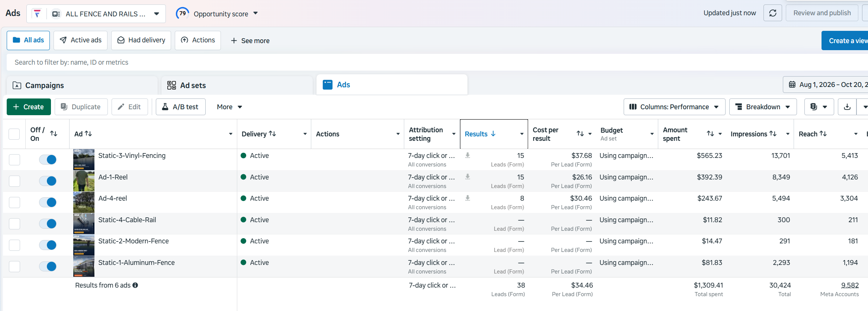Viewport: 868px width, 311px height.
Task: Toggle off the Ad-1-Reel ad
Action: [48, 181]
